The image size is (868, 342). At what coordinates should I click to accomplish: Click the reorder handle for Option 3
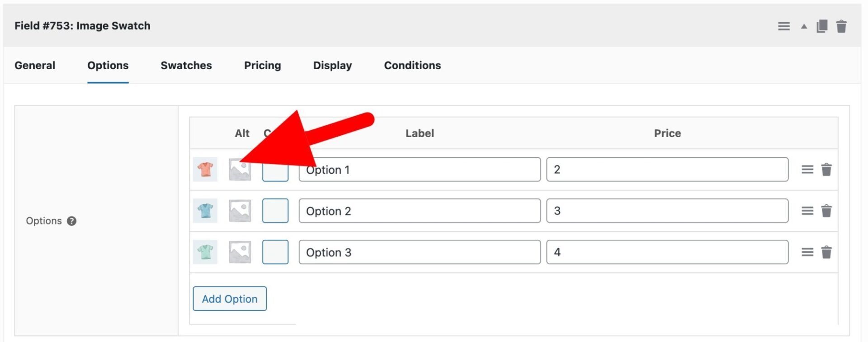point(807,252)
